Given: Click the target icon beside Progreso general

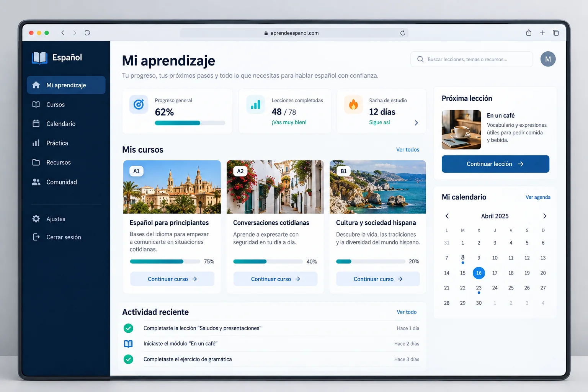Looking at the screenshot, I should tap(139, 104).
